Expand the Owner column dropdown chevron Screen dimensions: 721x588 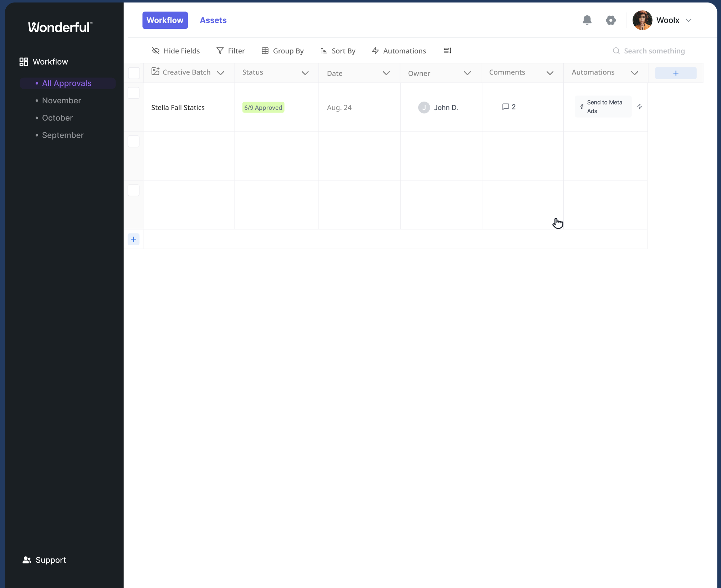(x=467, y=73)
